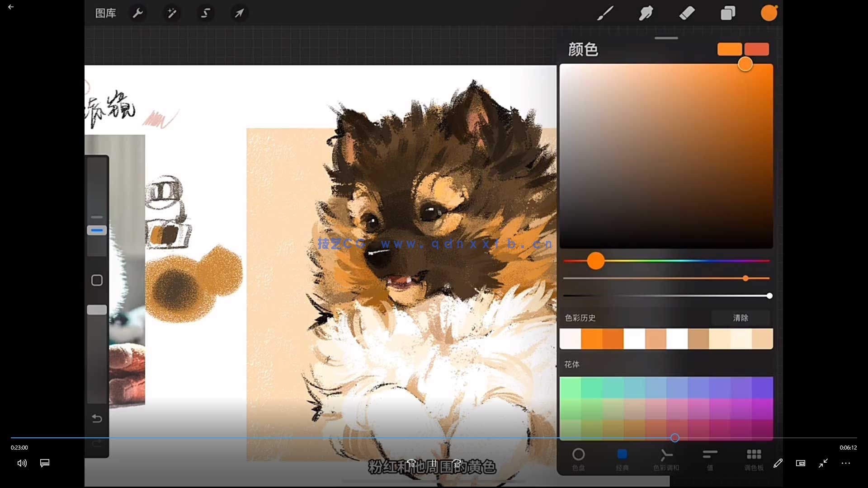Open the Layers panel
Viewport: 868px width, 488px height.
pos(728,13)
